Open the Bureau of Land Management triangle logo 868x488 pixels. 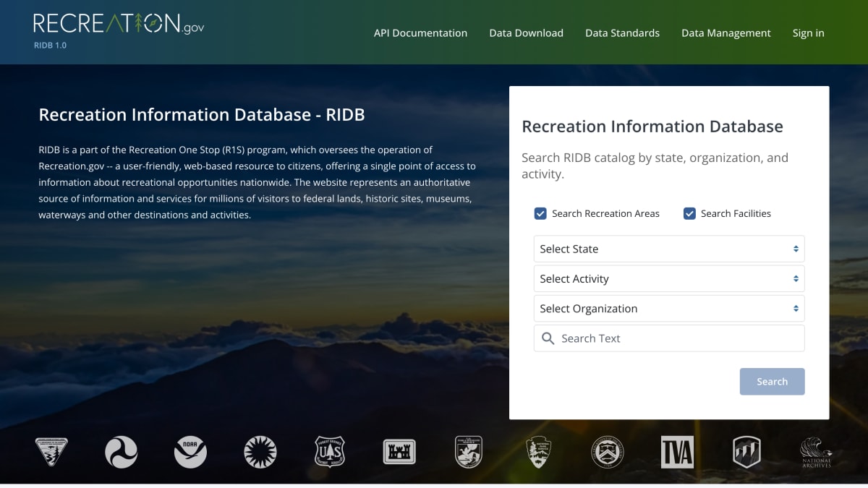click(x=51, y=452)
